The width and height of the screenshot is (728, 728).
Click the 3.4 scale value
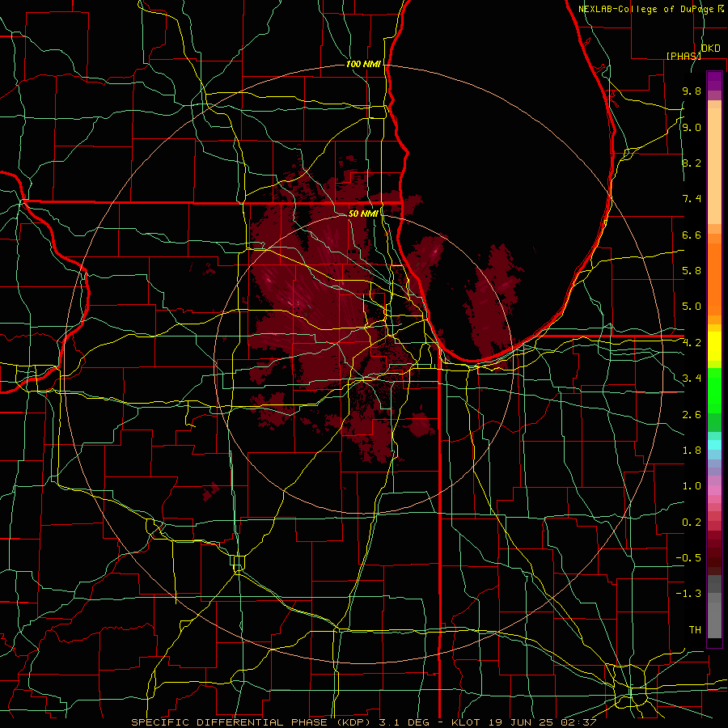[692, 379]
